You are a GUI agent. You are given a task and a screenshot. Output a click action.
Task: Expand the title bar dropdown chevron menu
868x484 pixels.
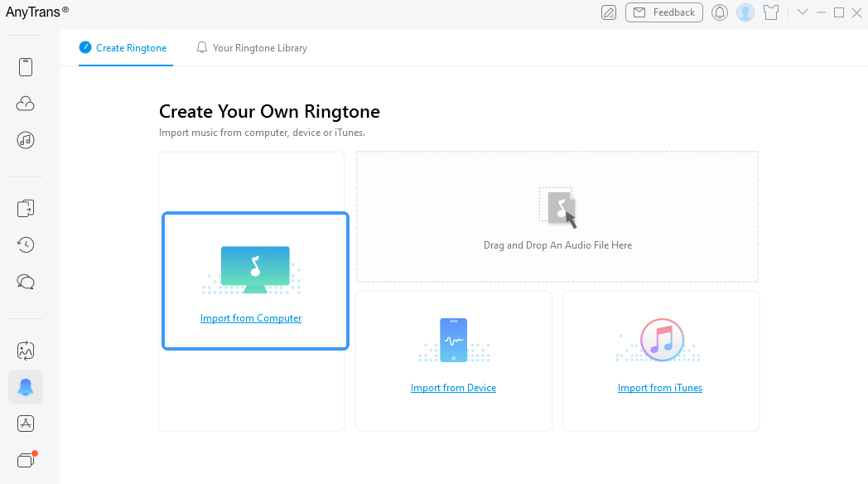802,12
